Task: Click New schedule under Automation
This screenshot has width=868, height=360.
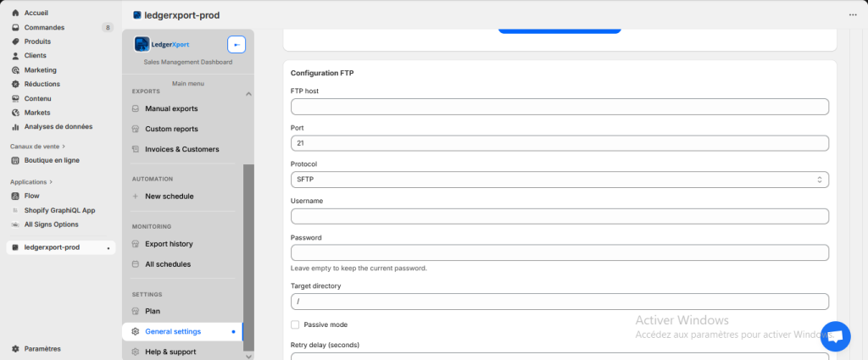Action: [x=169, y=197]
